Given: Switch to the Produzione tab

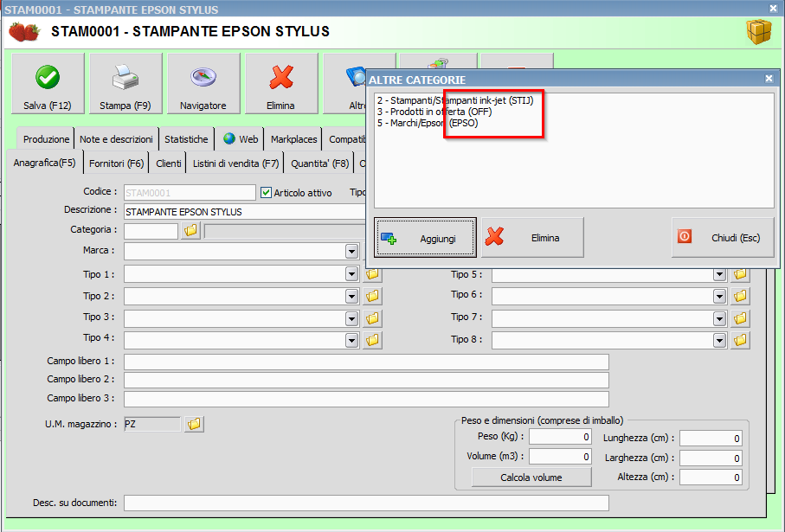Looking at the screenshot, I should coord(46,139).
